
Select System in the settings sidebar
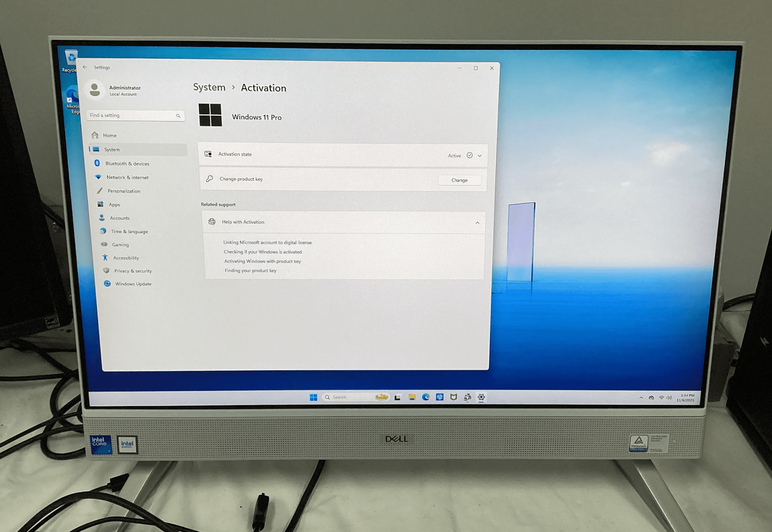(x=111, y=149)
